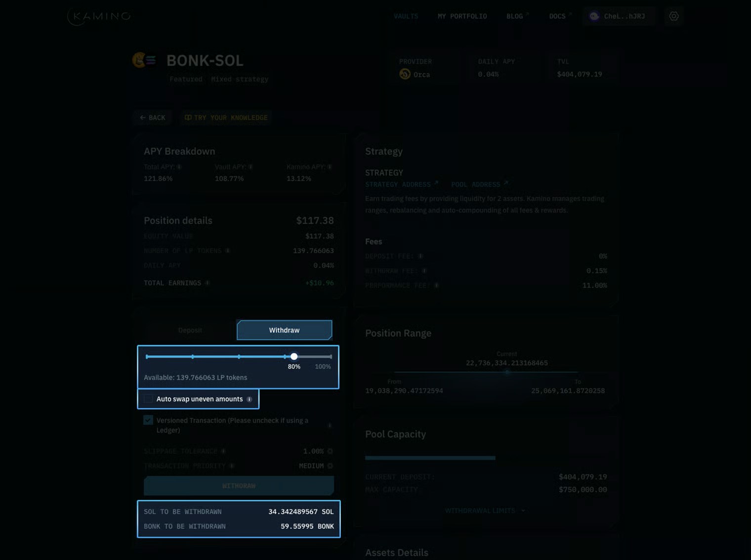Viewport: 751px width, 560px height.
Task: Click the Total Earnings info icon
Action: point(207,283)
